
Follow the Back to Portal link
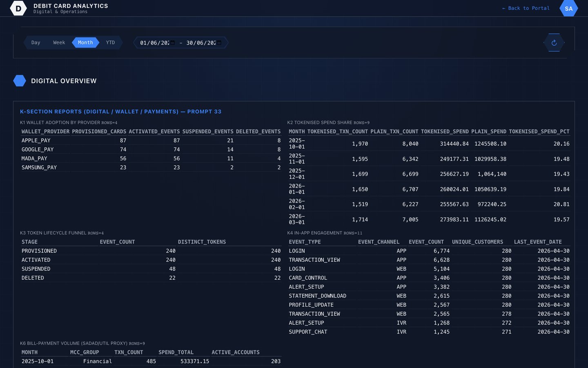526,8
